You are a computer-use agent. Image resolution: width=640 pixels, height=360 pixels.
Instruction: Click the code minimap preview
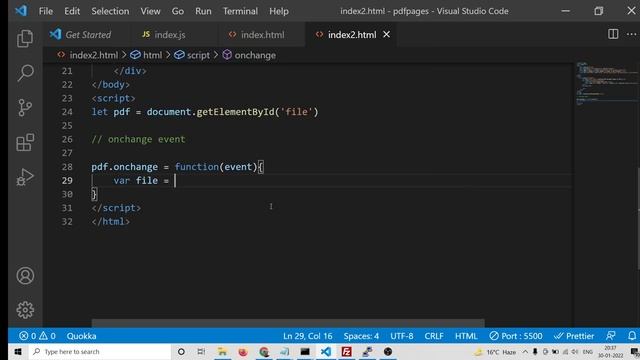click(x=607, y=84)
